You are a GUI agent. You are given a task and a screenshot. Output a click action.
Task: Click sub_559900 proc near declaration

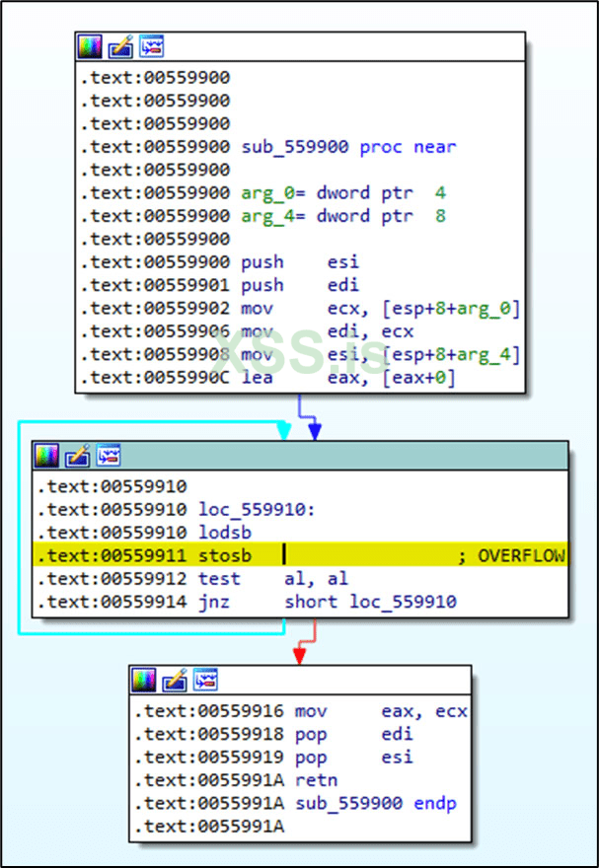coord(348,147)
